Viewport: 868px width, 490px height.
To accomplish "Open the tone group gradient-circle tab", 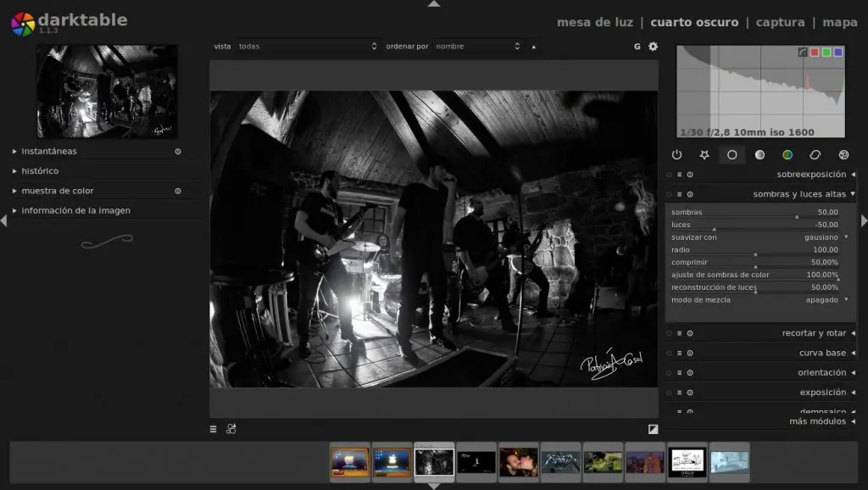I will pyautogui.click(x=759, y=155).
